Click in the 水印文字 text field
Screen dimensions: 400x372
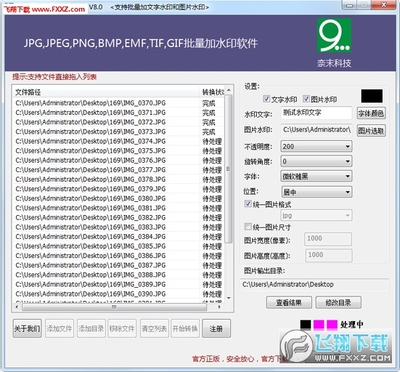coord(317,113)
